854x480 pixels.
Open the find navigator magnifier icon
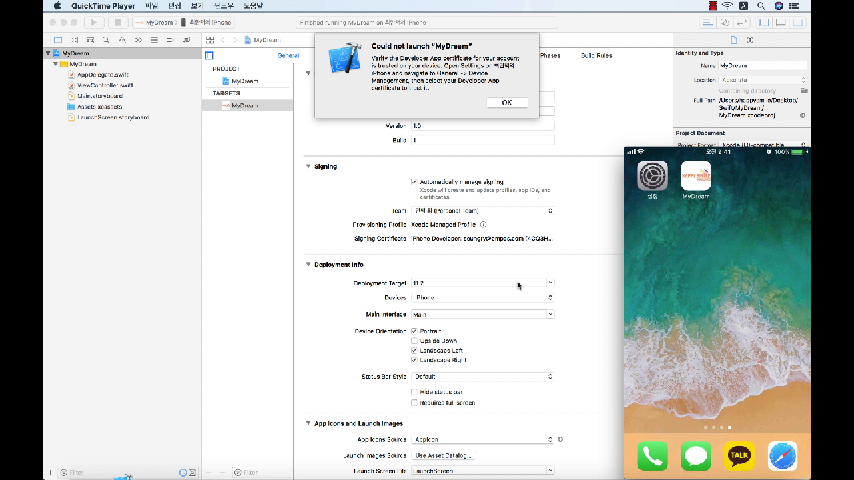[x=106, y=40]
